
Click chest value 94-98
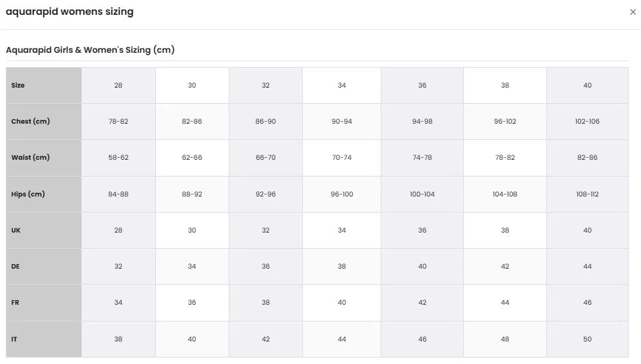pos(423,122)
